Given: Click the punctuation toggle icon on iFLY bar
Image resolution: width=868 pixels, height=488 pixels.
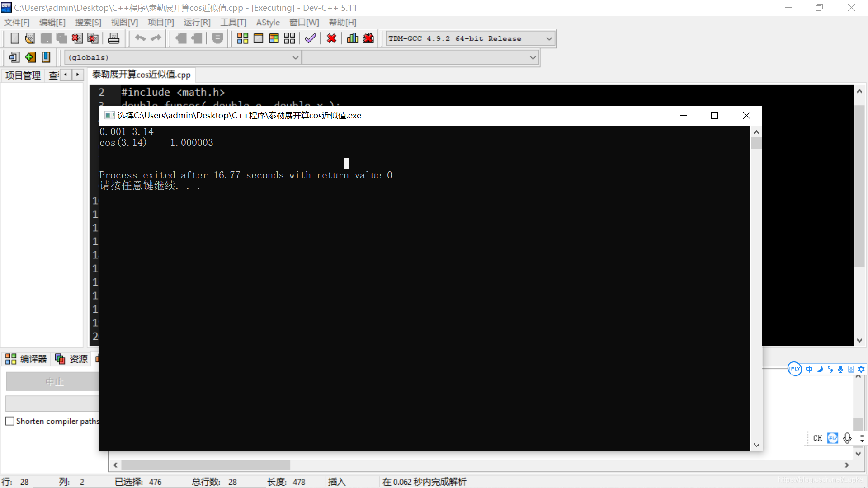Looking at the screenshot, I should (x=830, y=369).
